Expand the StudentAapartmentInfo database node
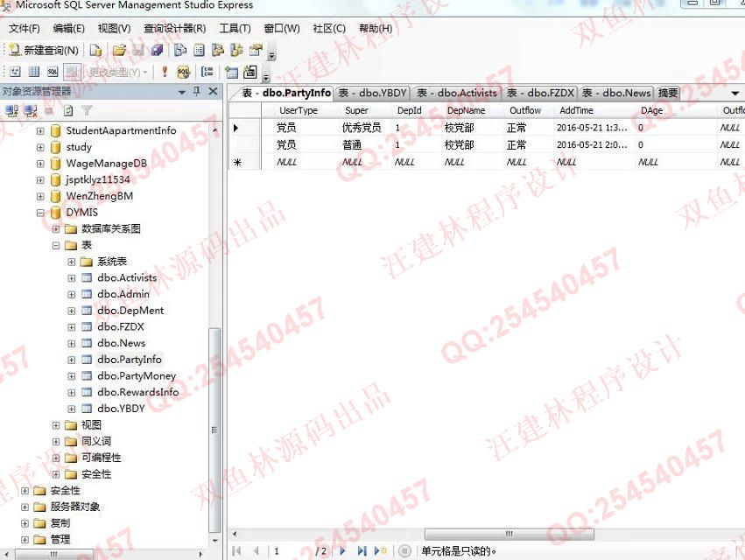The image size is (745, 560). click(x=40, y=130)
